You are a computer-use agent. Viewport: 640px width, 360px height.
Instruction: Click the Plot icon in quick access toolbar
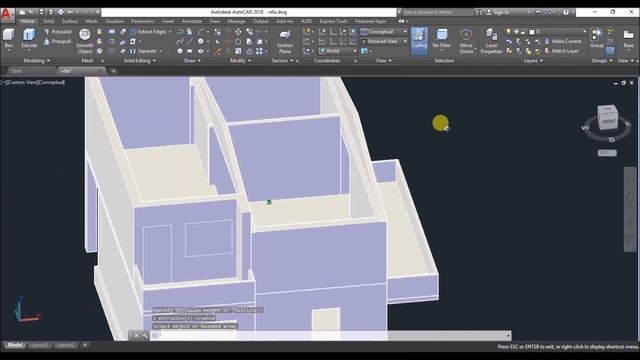[x=61, y=12]
